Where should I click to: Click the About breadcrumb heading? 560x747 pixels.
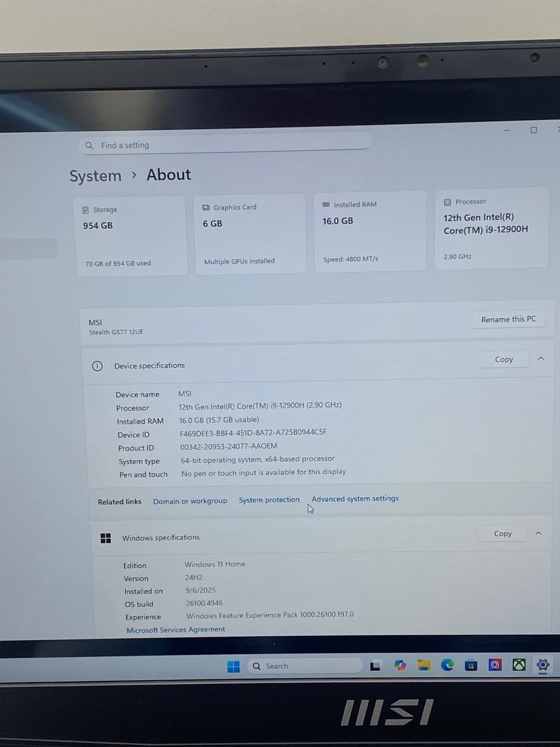click(x=169, y=175)
